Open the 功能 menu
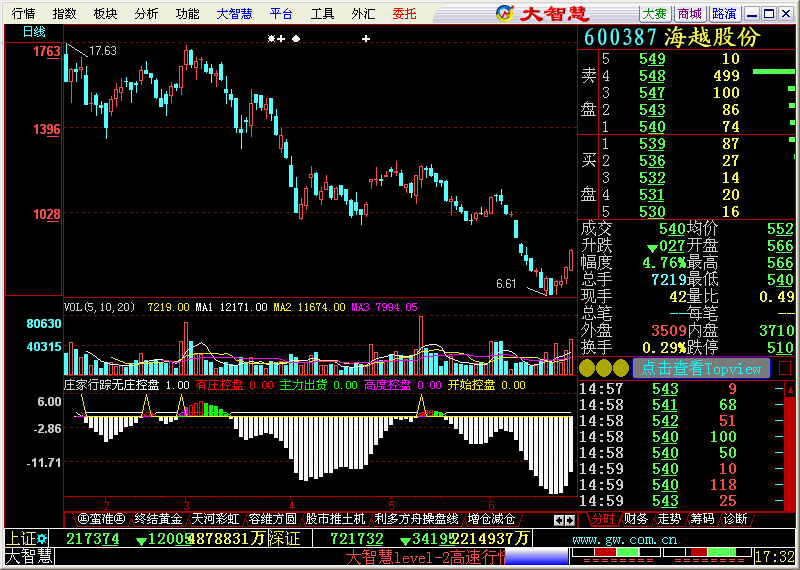800x570 pixels. (x=187, y=14)
